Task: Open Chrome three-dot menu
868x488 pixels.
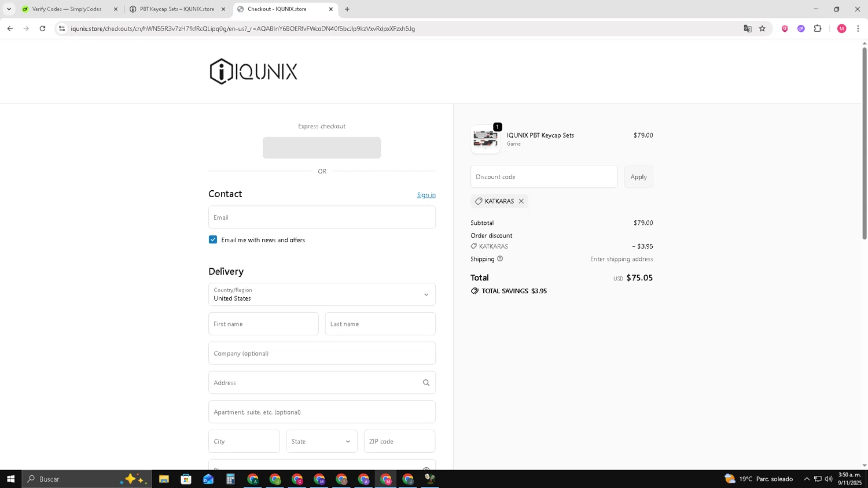Action: coord(858,28)
